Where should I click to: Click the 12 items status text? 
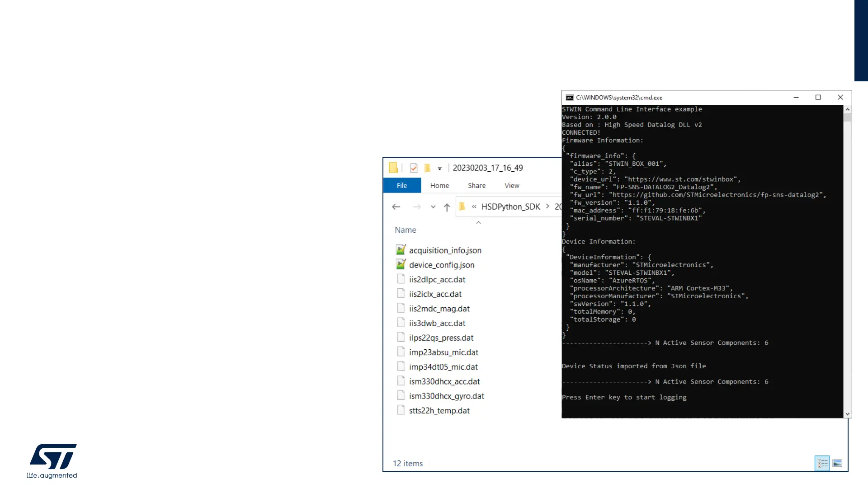point(408,463)
